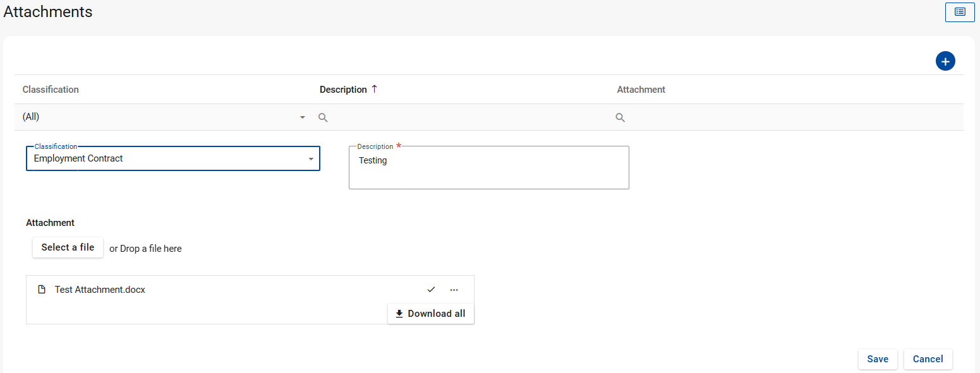Open the (All) classification filter dropdown
The height and width of the screenshot is (373, 980).
click(x=302, y=117)
